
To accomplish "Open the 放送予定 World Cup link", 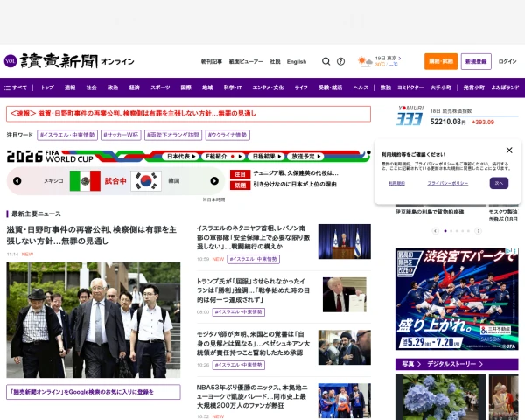I will click(305, 156).
